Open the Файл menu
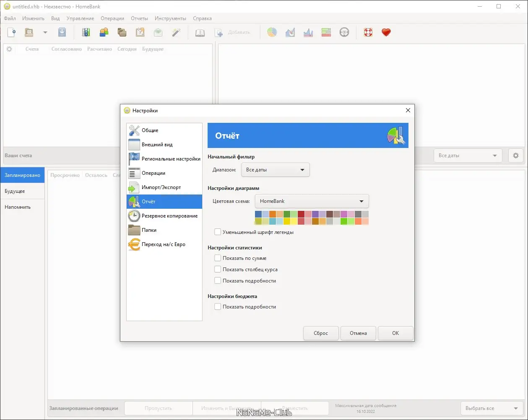Image resolution: width=528 pixels, height=420 pixels. pos(10,18)
